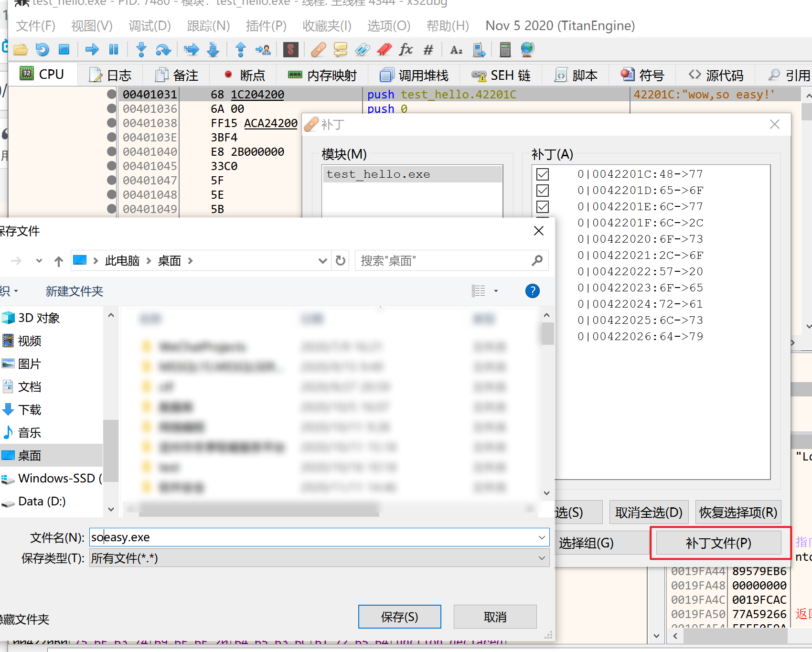
Task: Disable the 0042201E:6C->77 patch entry
Action: [542, 206]
